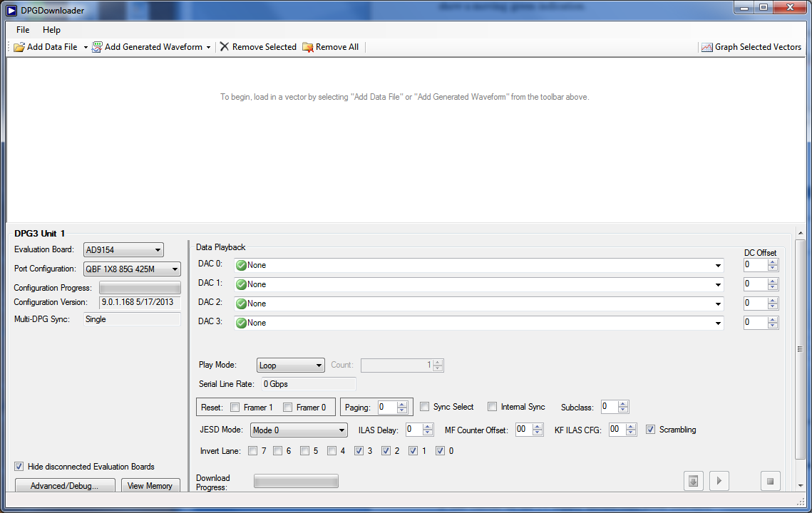Screen dimensions: 812x513
Task: Expand the Add Data File dropdown arrow
Action: pos(86,47)
